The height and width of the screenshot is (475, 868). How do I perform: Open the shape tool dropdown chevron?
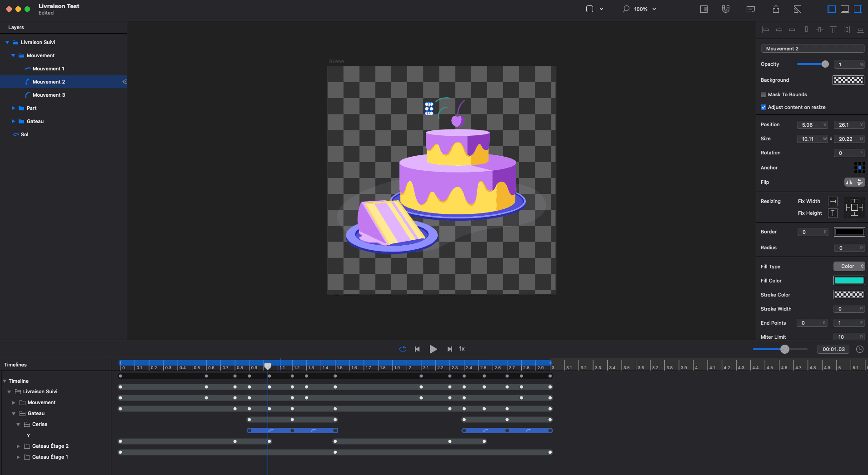(x=601, y=9)
